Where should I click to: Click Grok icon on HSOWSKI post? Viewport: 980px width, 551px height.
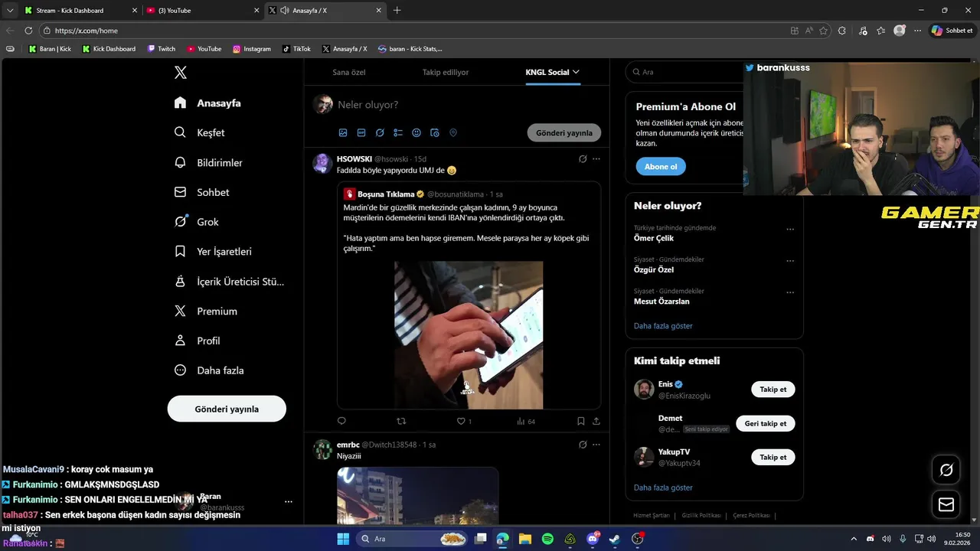583,159
